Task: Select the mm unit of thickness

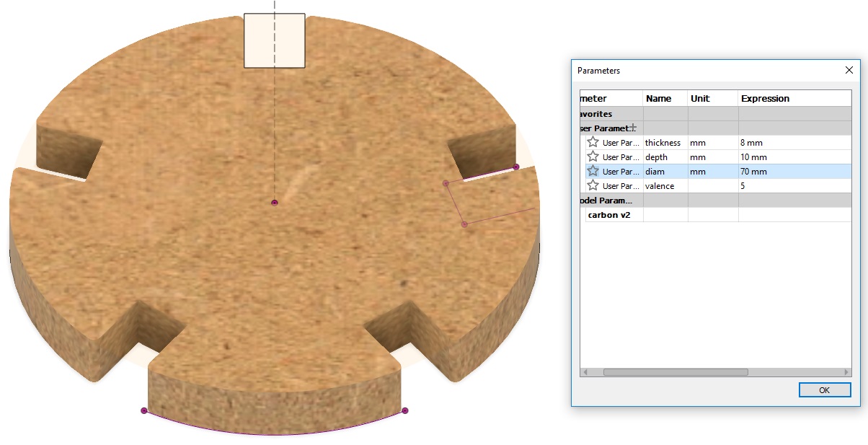Action: pos(713,143)
